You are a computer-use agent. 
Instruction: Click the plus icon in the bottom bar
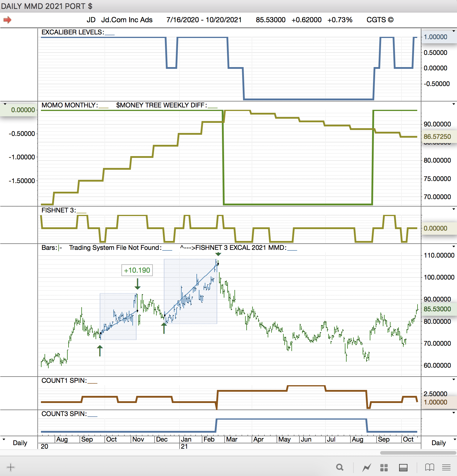pos(10,467)
